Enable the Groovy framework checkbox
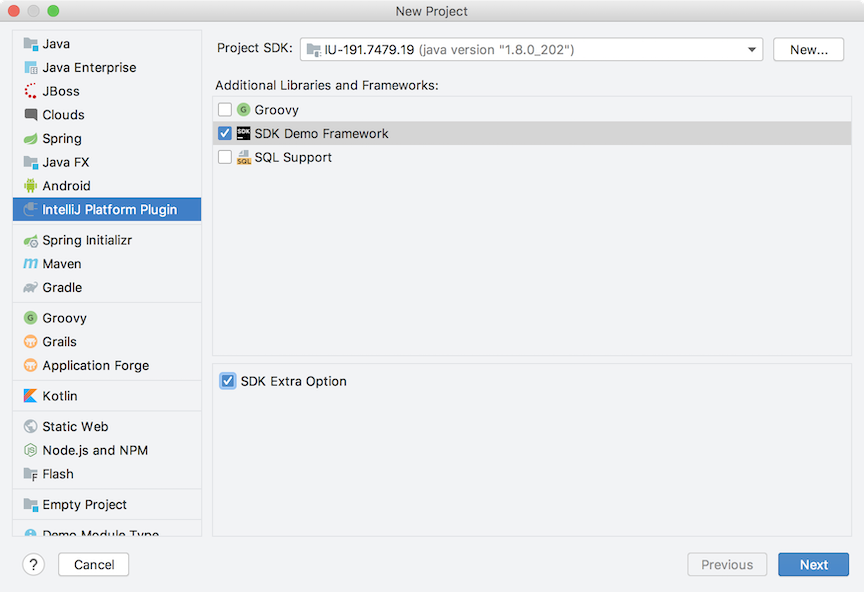Screen dimensions: 864x592 coord(225,110)
